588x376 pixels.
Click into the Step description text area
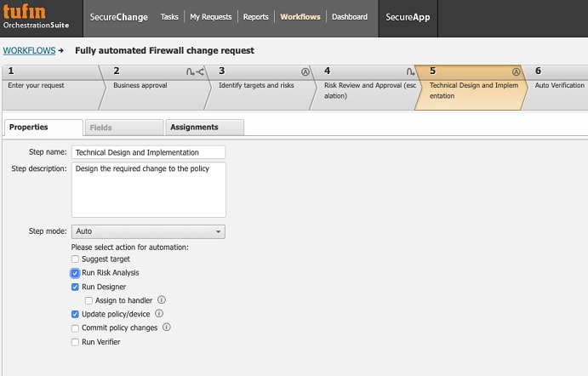click(149, 190)
